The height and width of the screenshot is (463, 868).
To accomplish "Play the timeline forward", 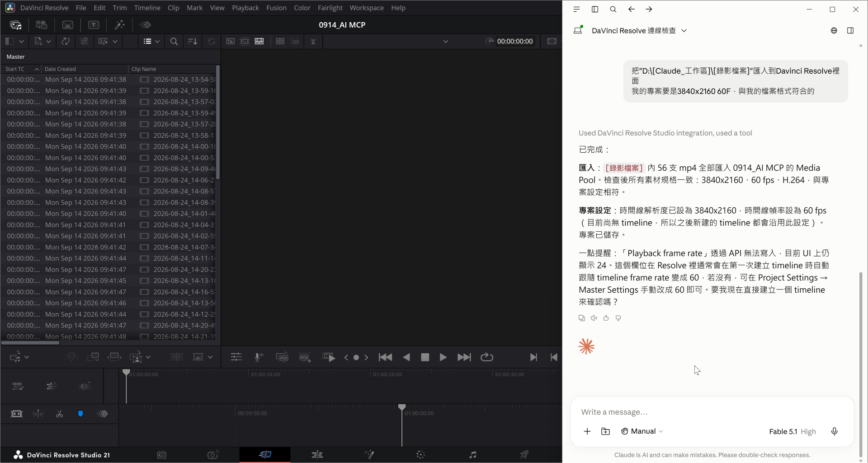I will 443,357.
